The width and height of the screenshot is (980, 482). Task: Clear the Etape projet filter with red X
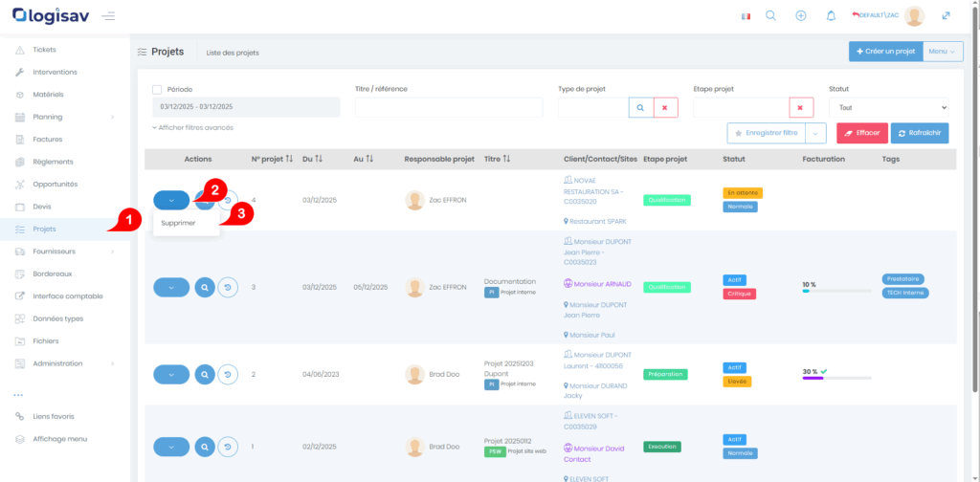click(x=800, y=108)
